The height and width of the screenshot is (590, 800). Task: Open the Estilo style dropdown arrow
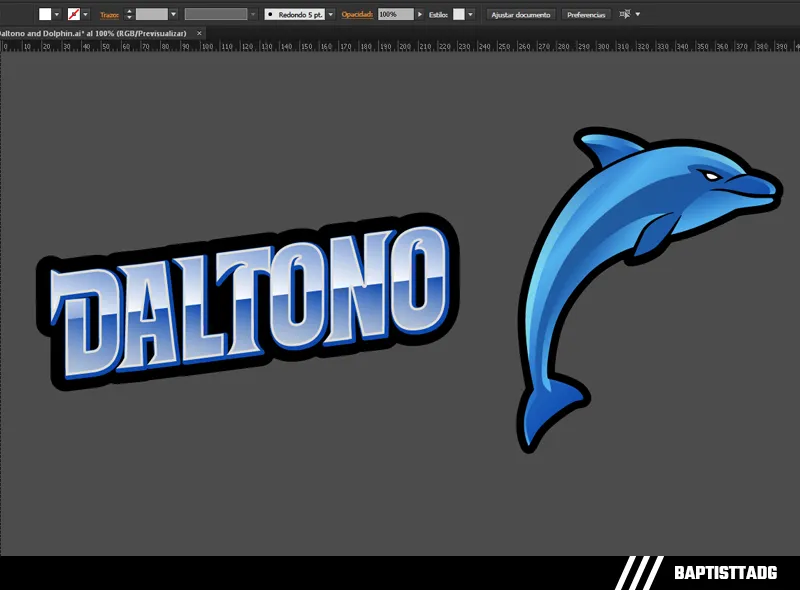pos(472,14)
